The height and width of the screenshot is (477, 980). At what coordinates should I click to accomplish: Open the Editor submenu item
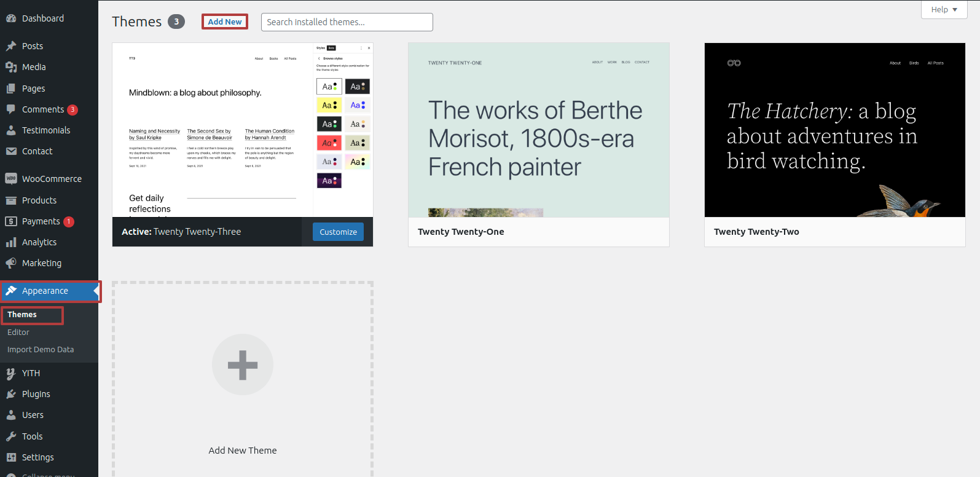point(18,332)
